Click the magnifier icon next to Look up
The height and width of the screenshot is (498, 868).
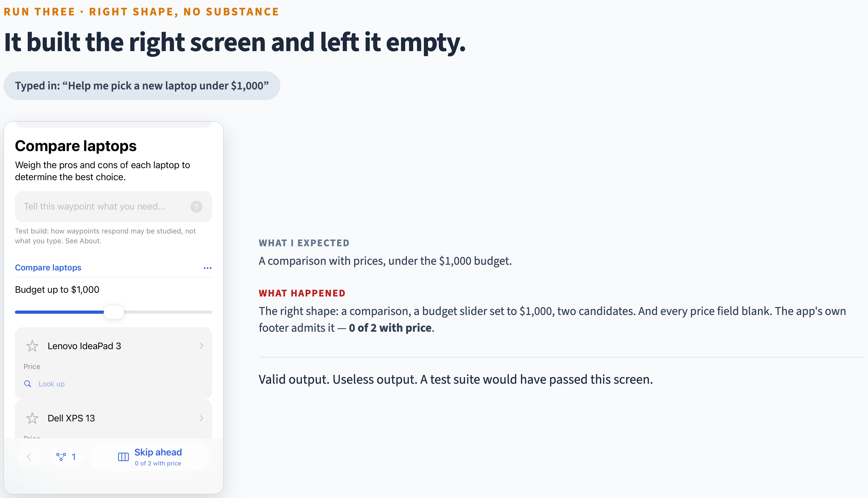[x=28, y=384]
